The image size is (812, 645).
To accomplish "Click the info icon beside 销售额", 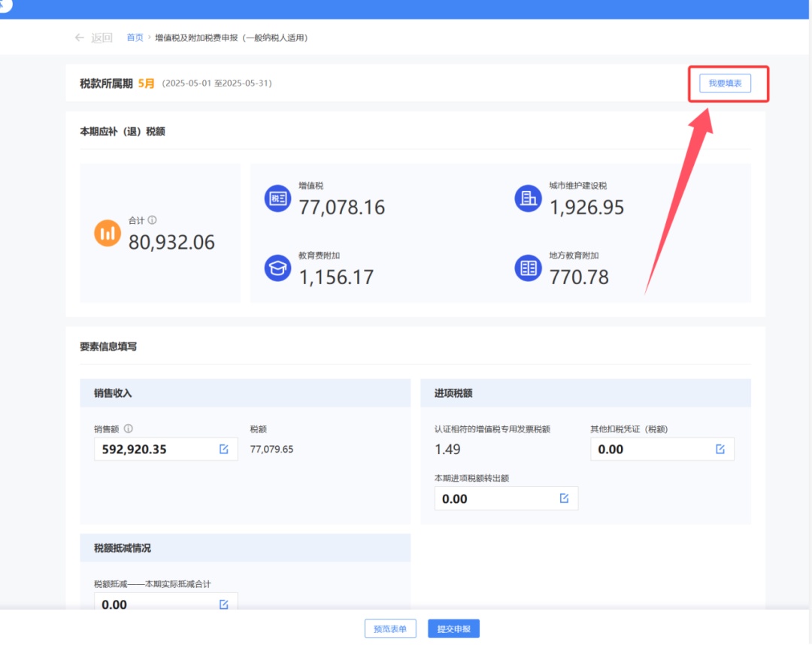I will point(128,429).
